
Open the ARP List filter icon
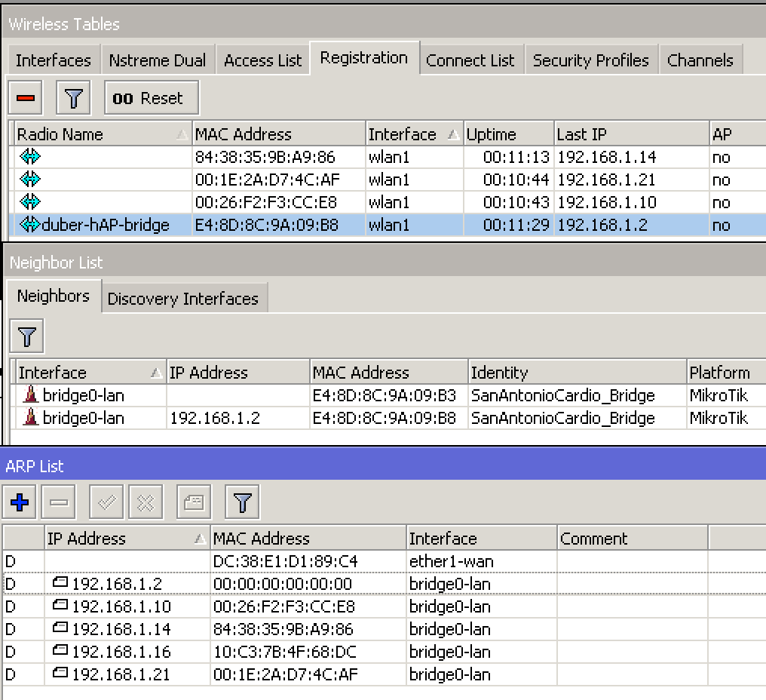pyautogui.click(x=242, y=502)
